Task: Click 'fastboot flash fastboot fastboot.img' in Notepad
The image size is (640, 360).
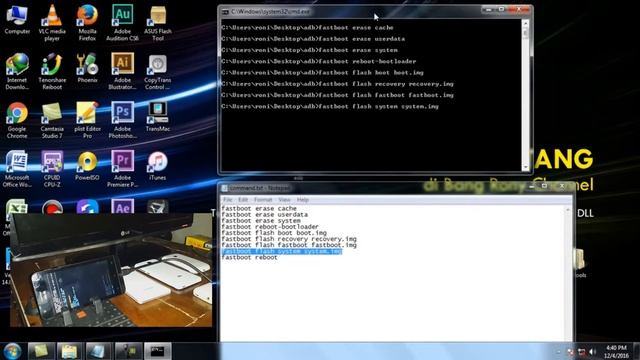Action: (289, 245)
